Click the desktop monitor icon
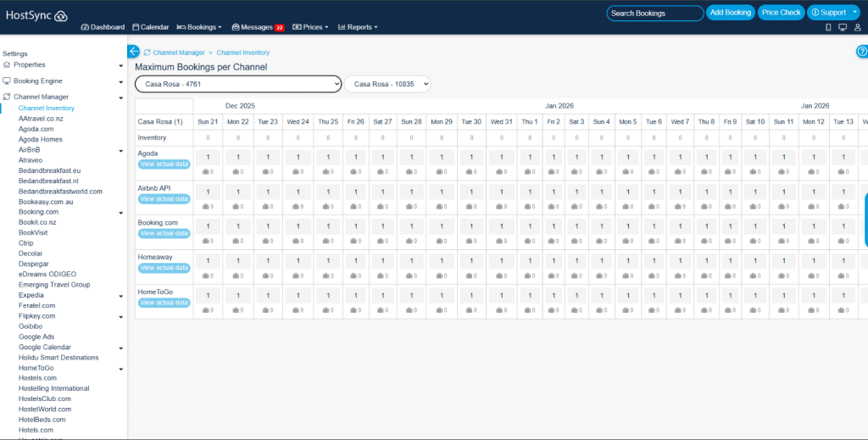The image size is (868, 440). tap(842, 27)
